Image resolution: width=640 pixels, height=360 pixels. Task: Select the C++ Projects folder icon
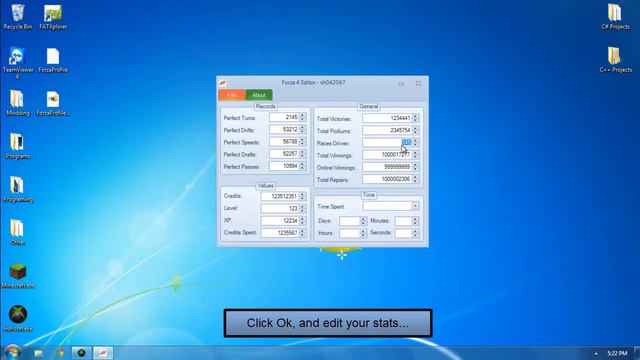coord(615,60)
